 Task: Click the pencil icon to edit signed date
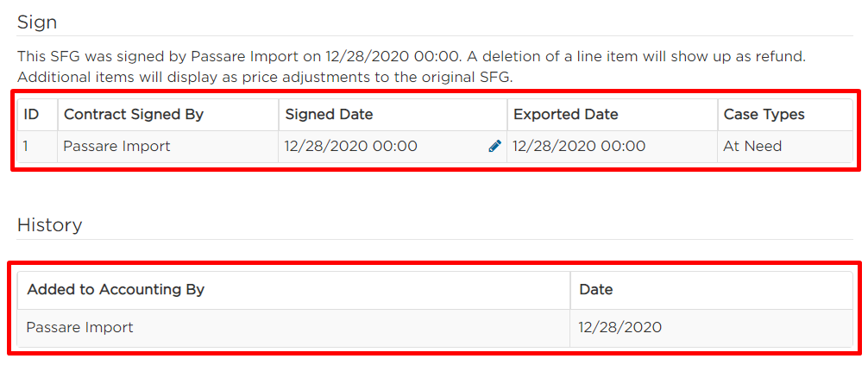495,146
